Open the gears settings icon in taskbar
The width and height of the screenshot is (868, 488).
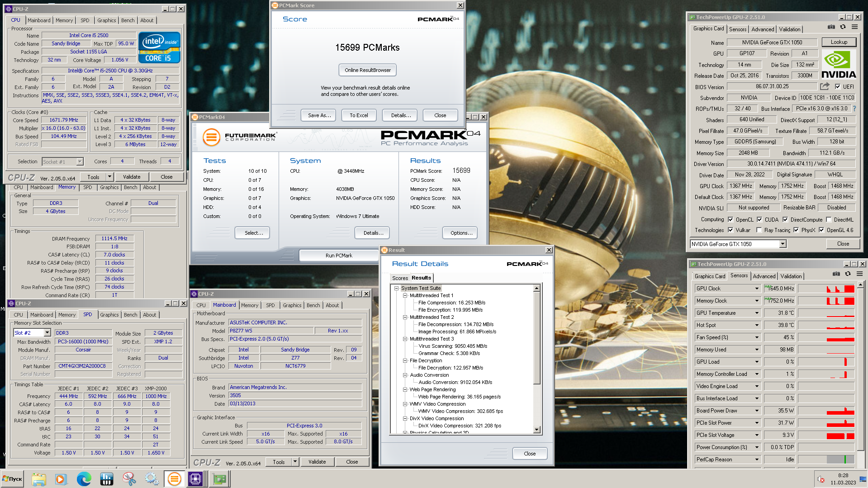coord(152,479)
